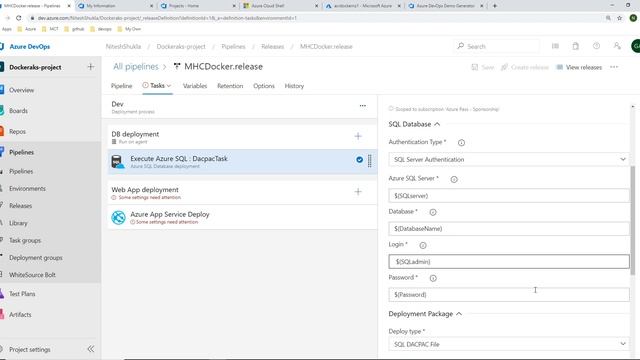Open Boards in the sidebar
640x360 pixels.
(18, 111)
